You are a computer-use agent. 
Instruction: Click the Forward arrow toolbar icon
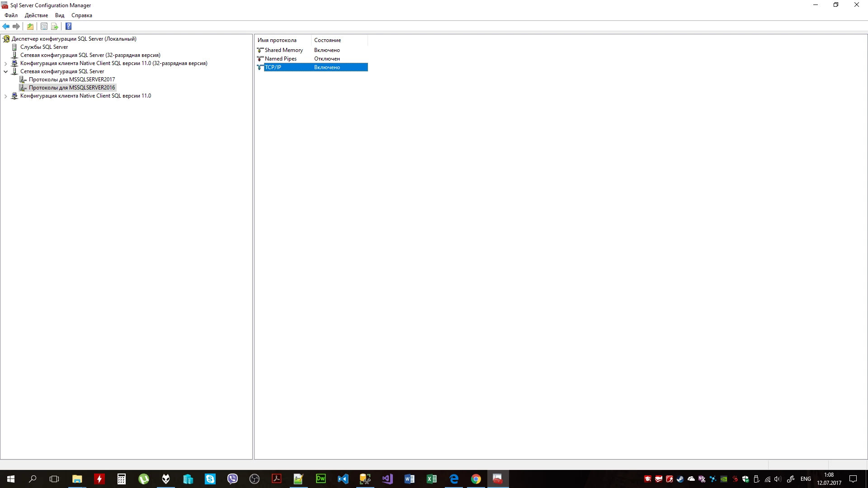pos(16,26)
